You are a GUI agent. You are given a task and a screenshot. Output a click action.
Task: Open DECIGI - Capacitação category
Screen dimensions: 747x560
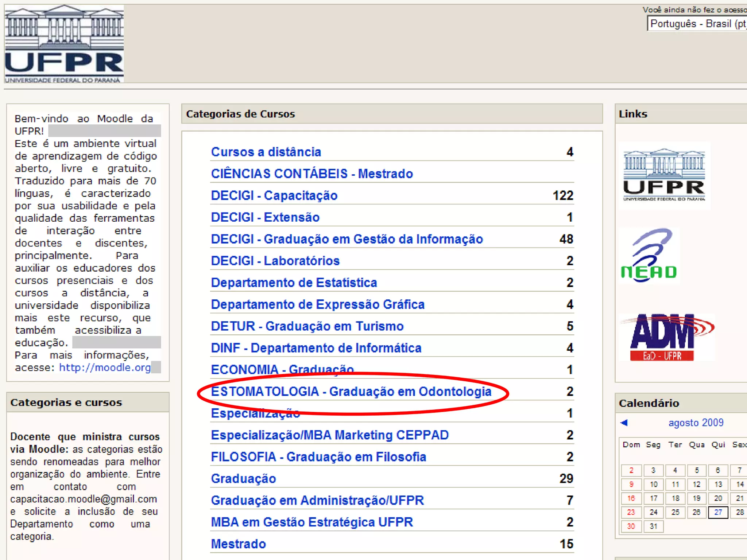[274, 195]
